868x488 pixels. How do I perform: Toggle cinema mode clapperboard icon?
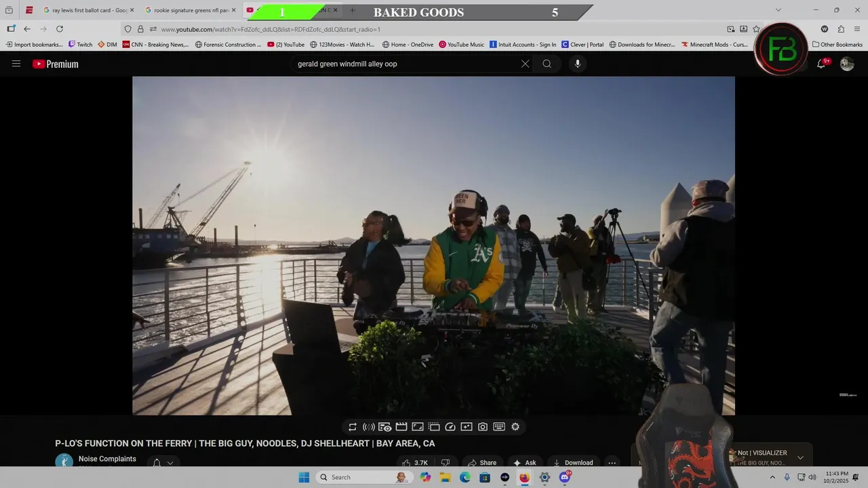click(x=401, y=427)
